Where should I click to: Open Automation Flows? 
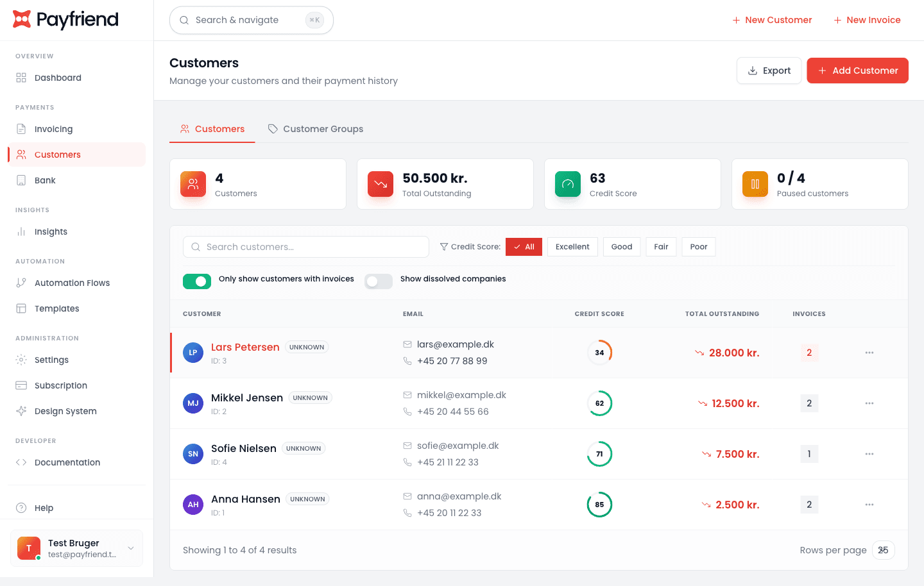click(72, 283)
